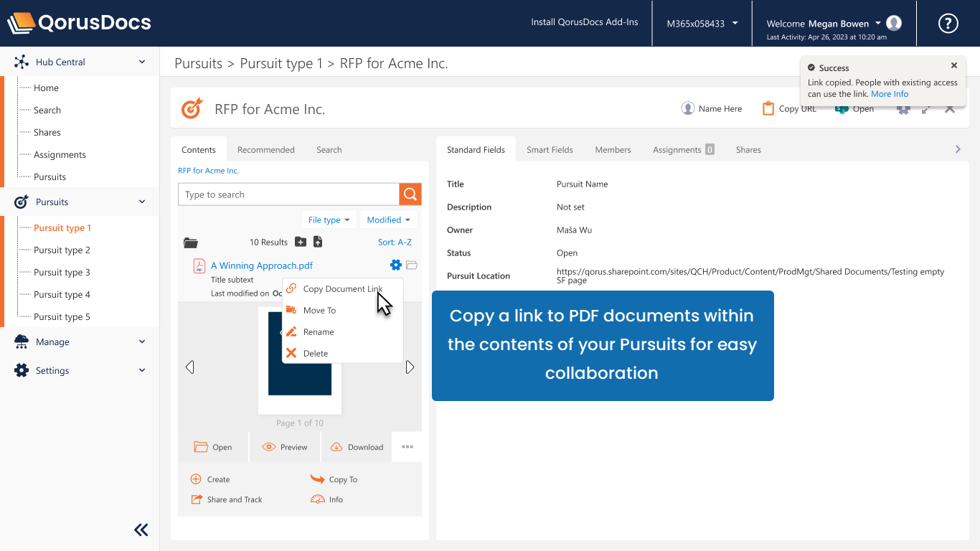Click the Preview button
Viewport: 980px width, 551px height.
pos(285,447)
